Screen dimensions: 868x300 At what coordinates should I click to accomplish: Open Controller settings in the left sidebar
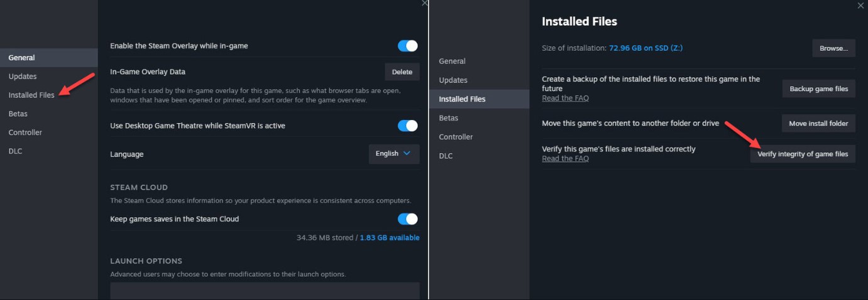click(25, 132)
